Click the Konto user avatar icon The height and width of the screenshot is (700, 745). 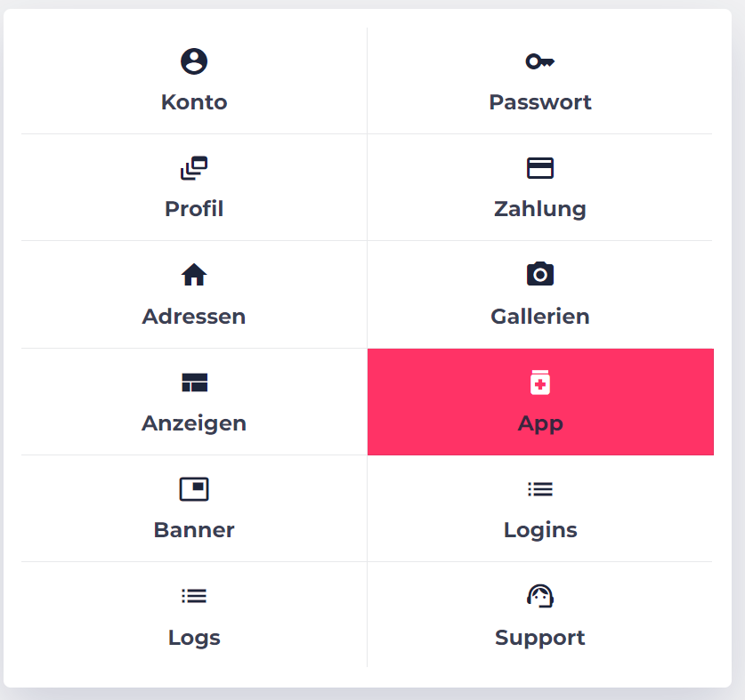194,61
